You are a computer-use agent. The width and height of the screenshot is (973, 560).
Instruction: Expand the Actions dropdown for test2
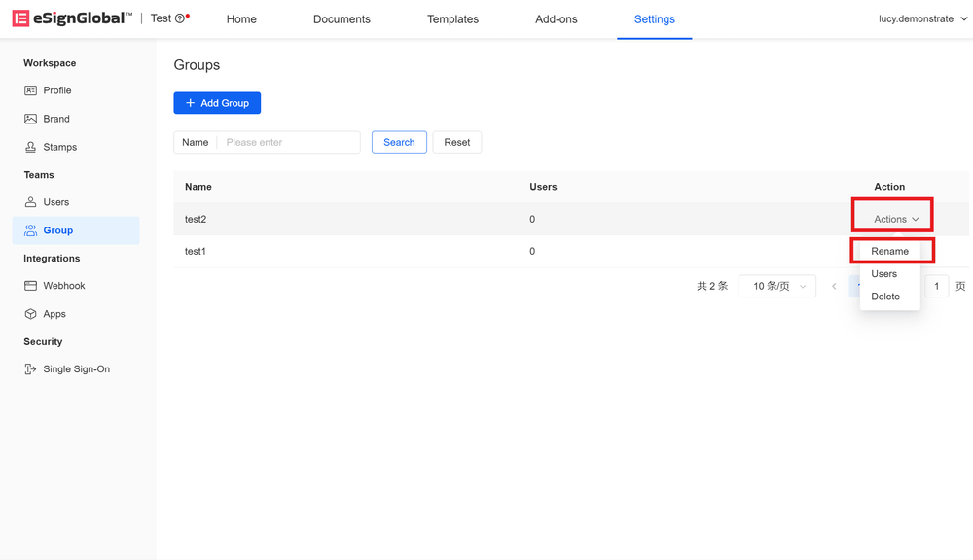tap(895, 219)
